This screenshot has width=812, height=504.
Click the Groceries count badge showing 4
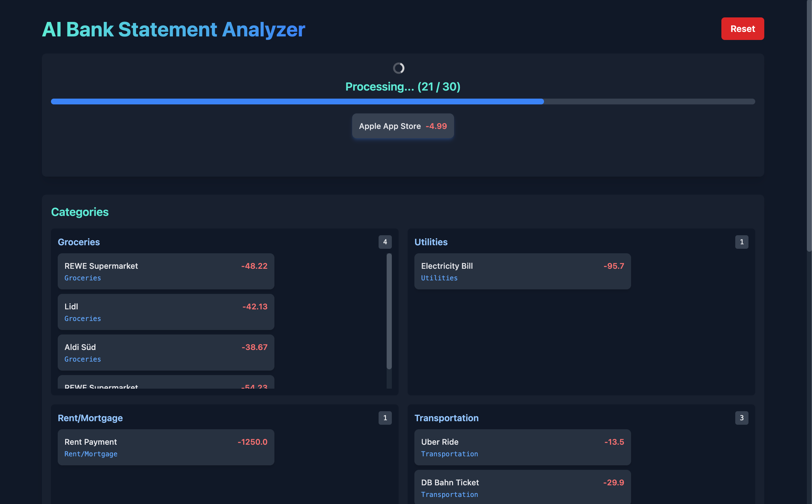click(385, 242)
